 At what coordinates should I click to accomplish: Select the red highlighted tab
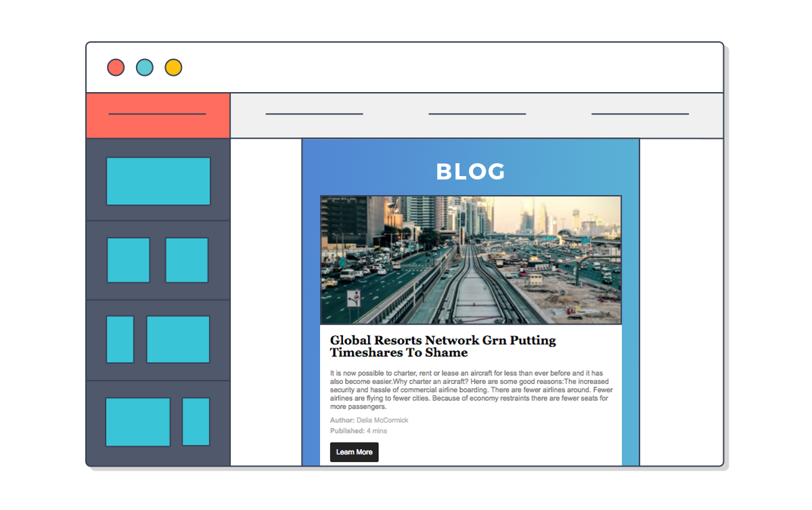pyautogui.click(x=158, y=115)
